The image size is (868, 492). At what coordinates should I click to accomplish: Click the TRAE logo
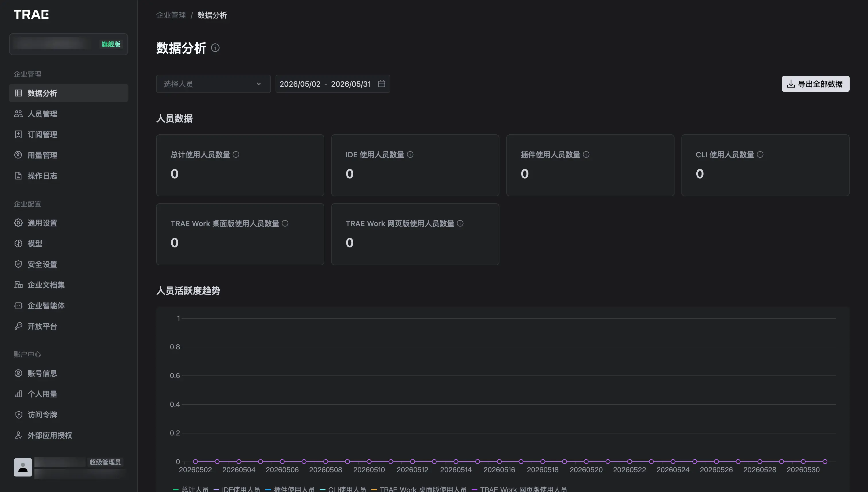(x=31, y=15)
